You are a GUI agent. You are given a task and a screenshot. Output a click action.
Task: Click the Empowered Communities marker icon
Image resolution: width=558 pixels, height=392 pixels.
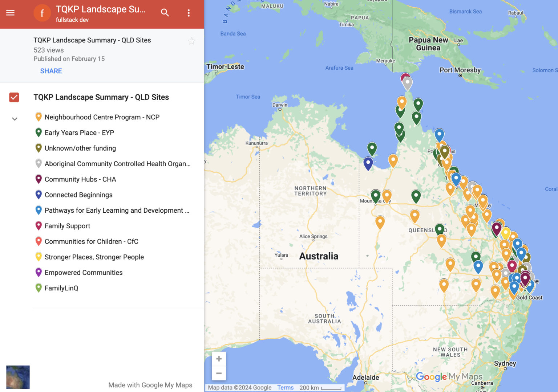[39, 272]
